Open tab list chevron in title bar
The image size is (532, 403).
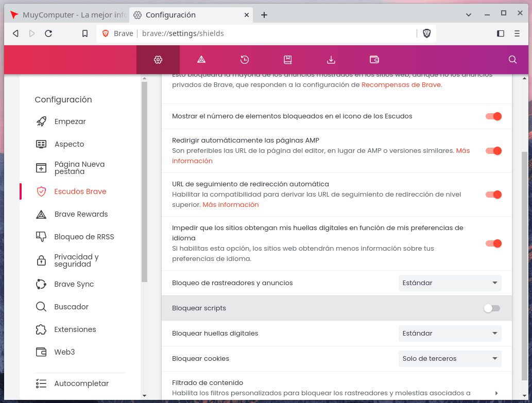(x=469, y=14)
